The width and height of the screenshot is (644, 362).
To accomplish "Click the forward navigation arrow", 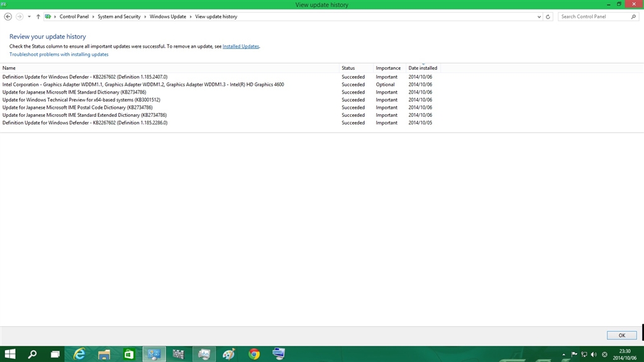I will point(19,16).
